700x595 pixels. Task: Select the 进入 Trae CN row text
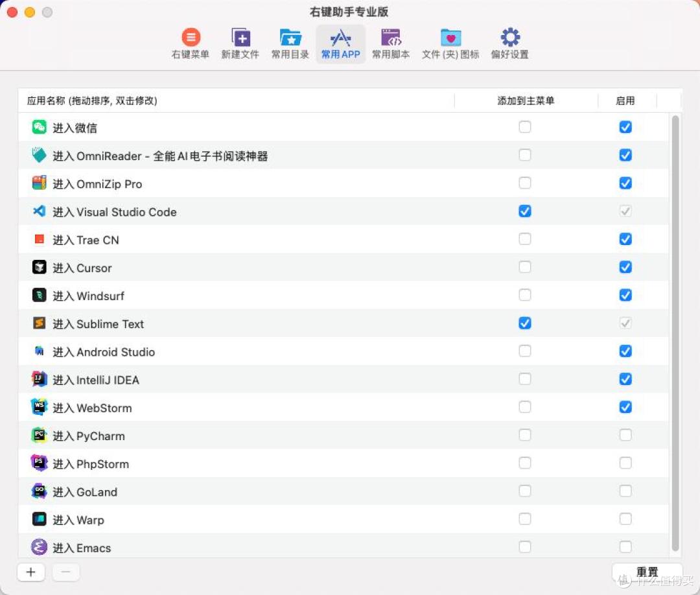pyautogui.click(x=86, y=240)
